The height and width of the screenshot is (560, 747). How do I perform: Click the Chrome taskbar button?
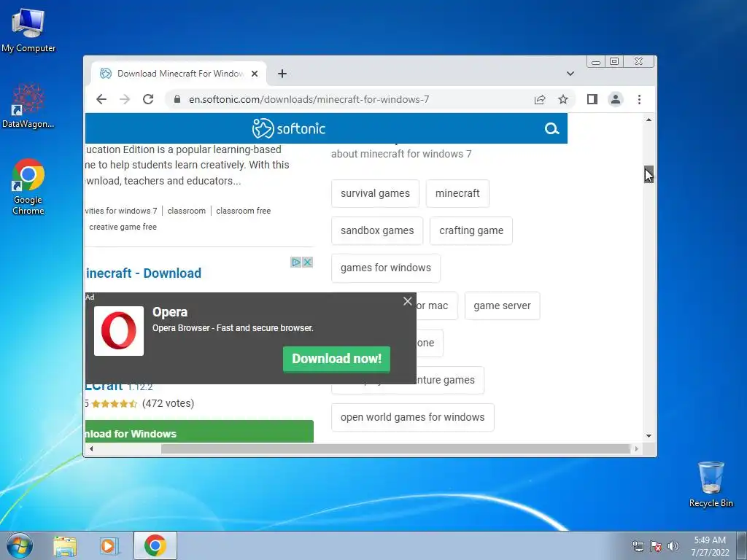(155, 545)
